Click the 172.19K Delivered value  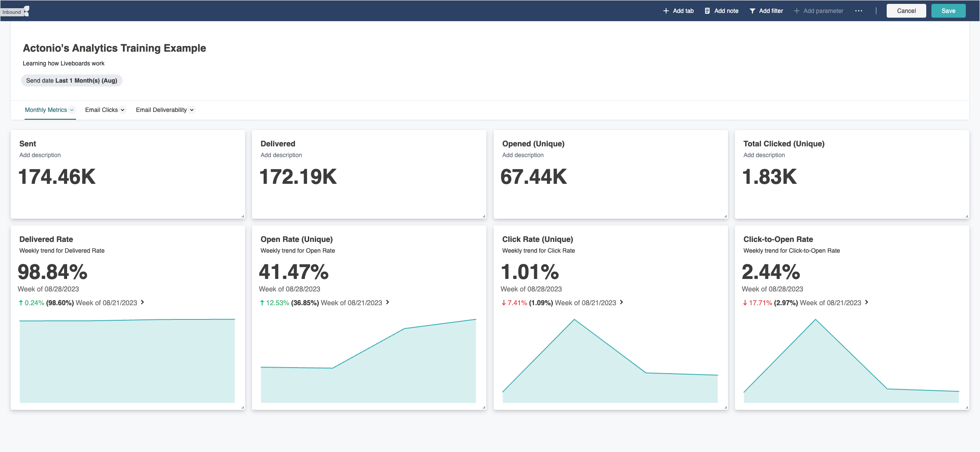(298, 177)
